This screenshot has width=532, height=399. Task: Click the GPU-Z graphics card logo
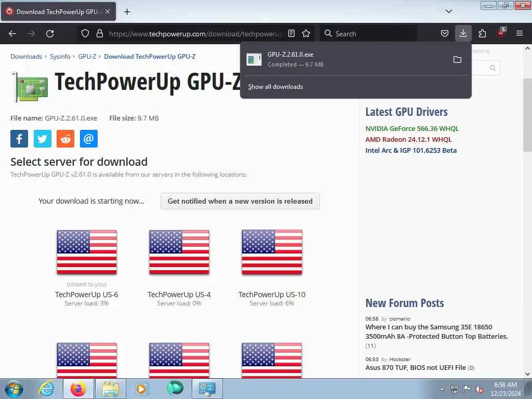pos(30,87)
